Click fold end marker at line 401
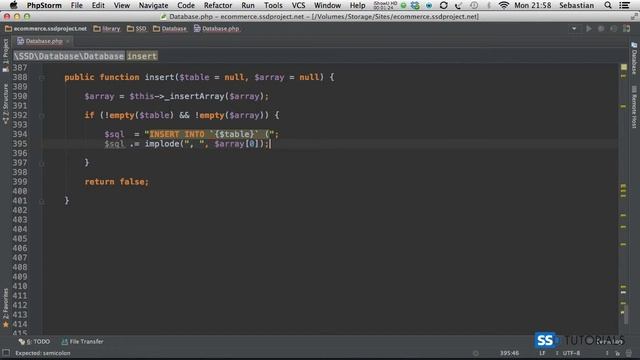Image resolution: width=640 pixels, height=360 pixels. pyautogui.click(x=42, y=201)
